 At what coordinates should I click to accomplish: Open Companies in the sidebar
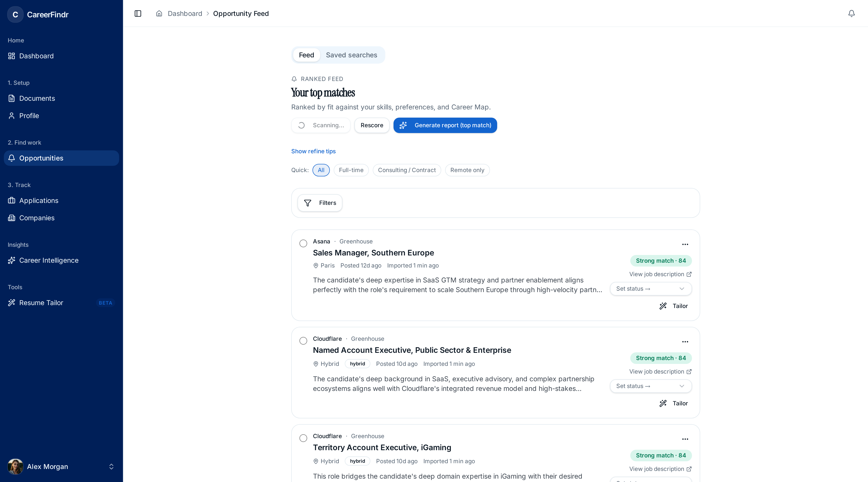pos(61,218)
